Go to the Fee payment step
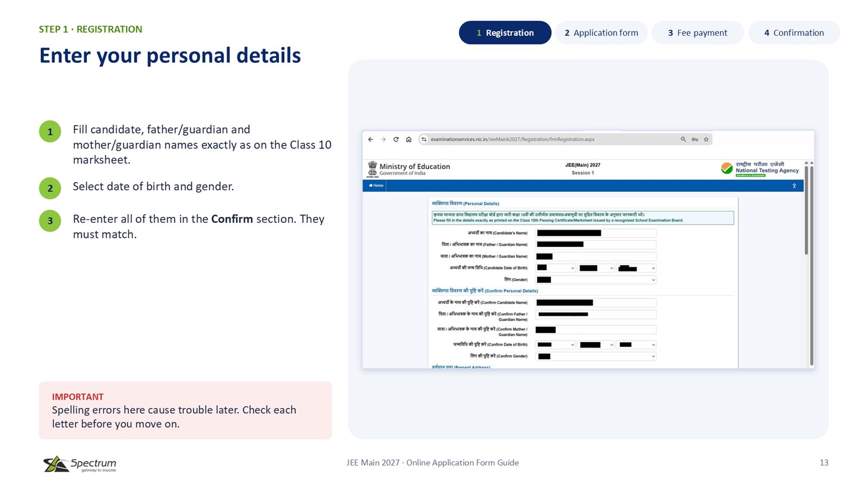 click(698, 33)
